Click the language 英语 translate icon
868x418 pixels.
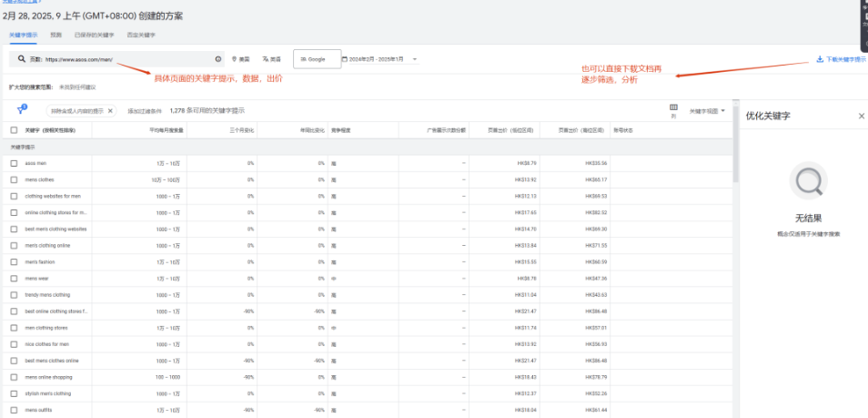click(266, 59)
